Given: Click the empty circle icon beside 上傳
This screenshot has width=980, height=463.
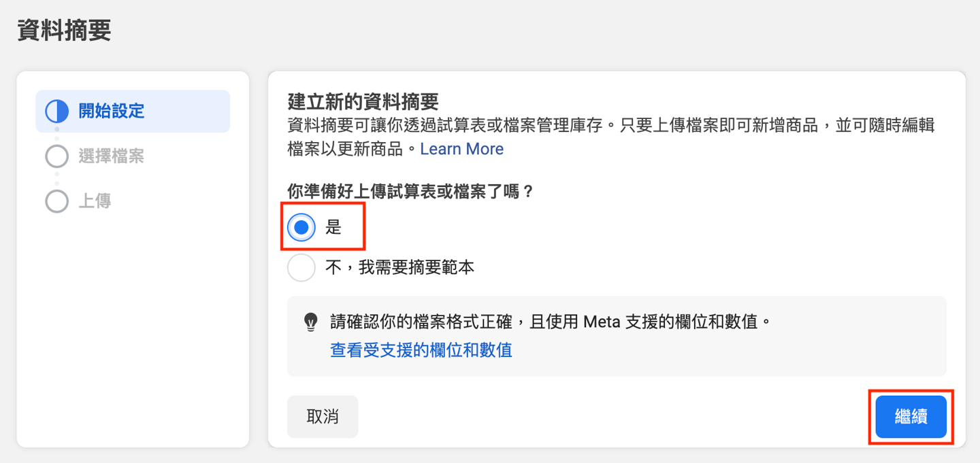Looking at the screenshot, I should [57, 201].
